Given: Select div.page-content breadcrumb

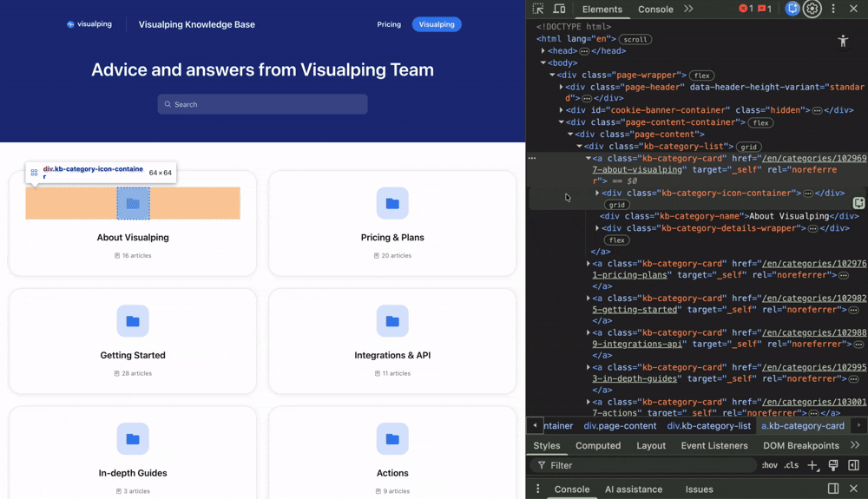Looking at the screenshot, I should coord(620,426).
